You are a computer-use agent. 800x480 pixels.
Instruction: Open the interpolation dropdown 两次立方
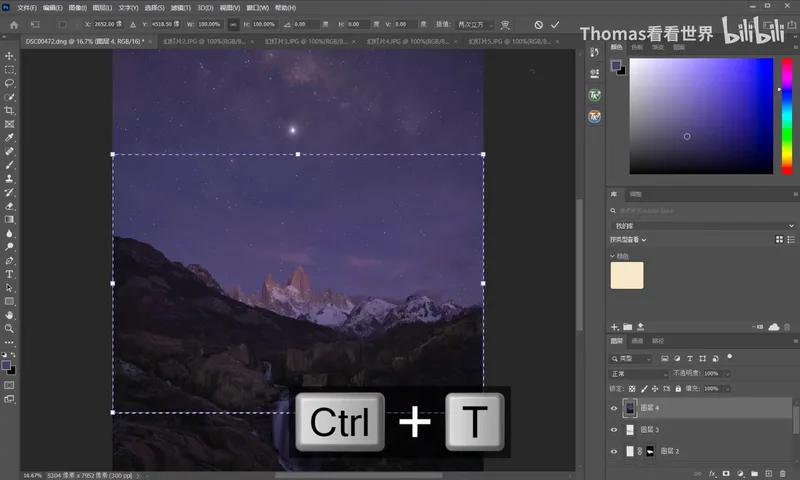click(x=475, y=24)
